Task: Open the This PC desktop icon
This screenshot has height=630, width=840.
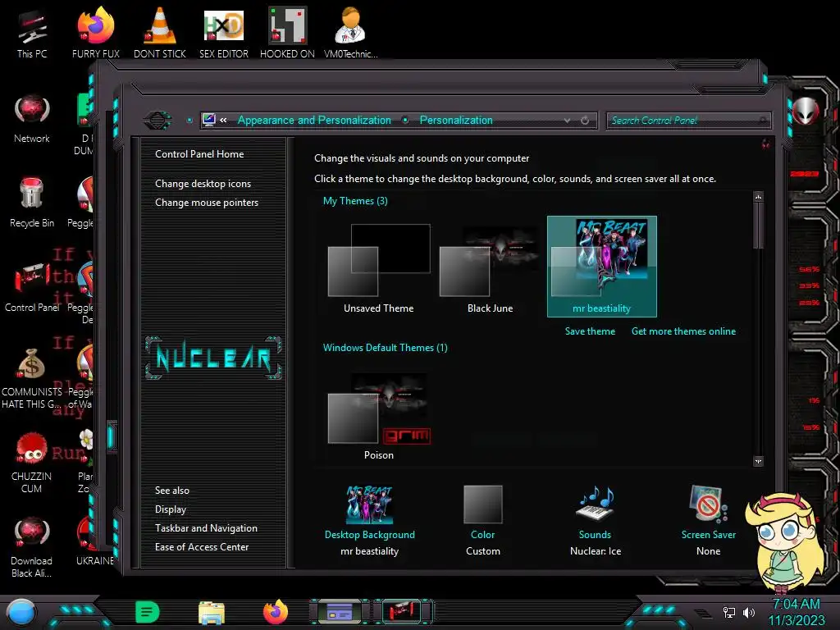Action: (32, 33)
